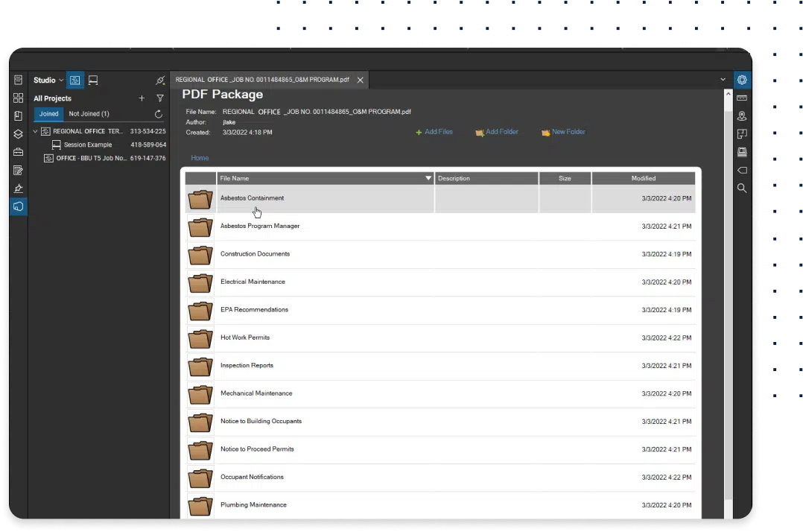
Task: Open the Properties gear panel icon
Action: coord(742,80)
